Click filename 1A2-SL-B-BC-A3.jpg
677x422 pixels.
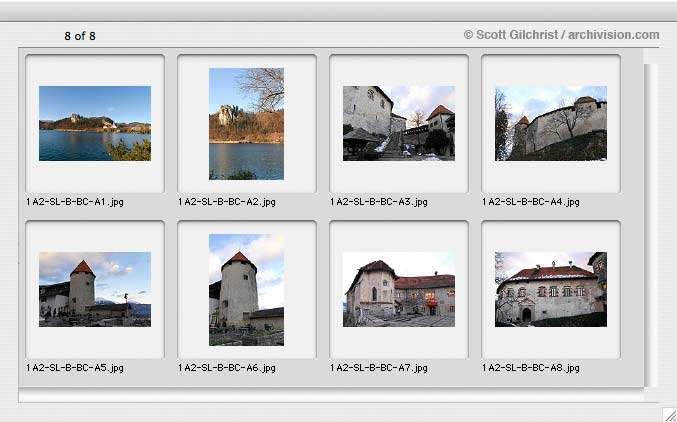coord(379,202)
